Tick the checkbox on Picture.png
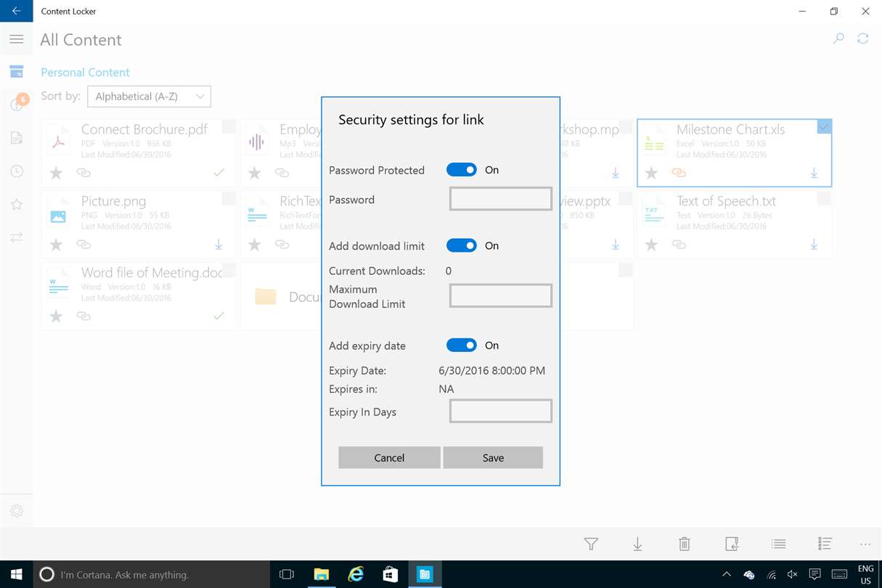The image size is (882, 588). 229,198
